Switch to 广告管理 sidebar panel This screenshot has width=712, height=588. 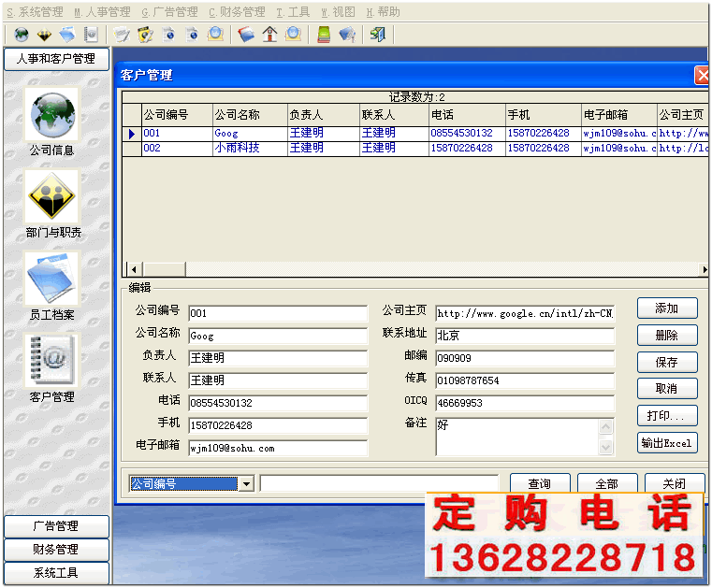(56, 526)
